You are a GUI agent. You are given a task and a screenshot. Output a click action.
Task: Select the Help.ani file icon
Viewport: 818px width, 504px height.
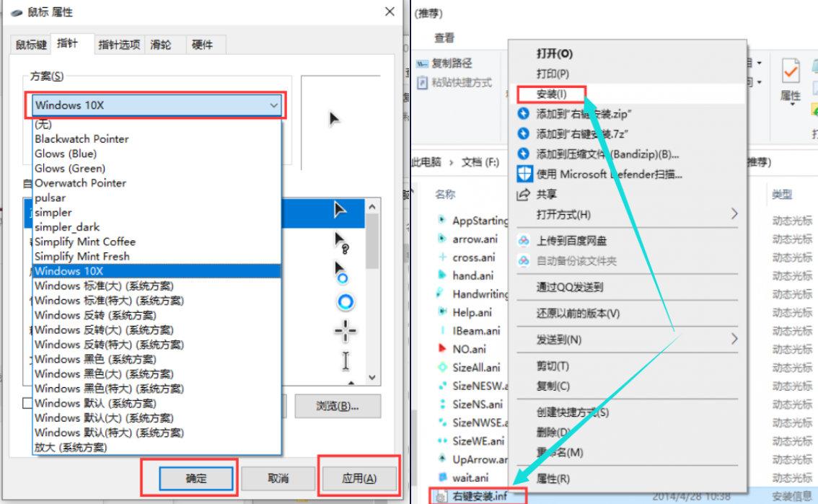pyautogui.click(x=442, y=311)
